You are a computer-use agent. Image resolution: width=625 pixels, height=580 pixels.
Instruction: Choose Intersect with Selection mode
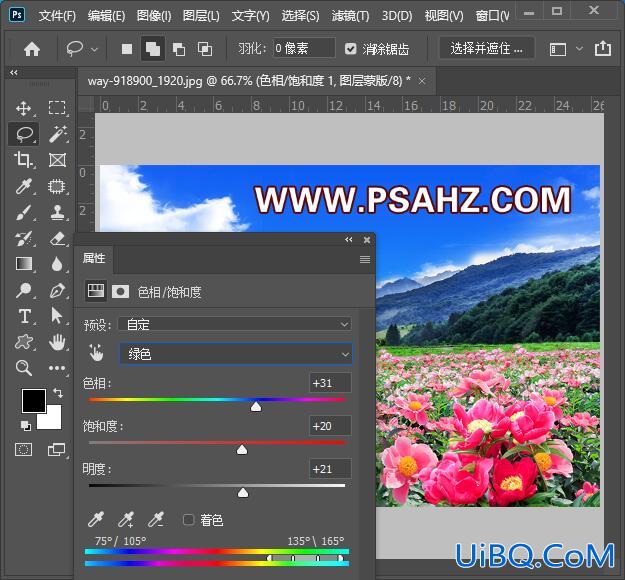(x=205, y=49)
